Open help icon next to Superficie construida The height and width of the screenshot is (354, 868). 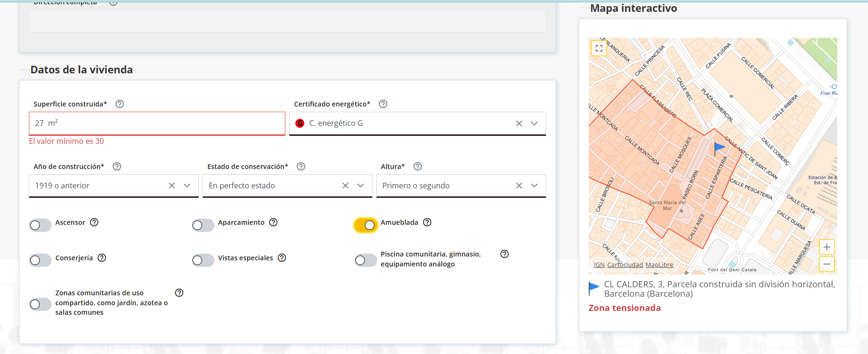click(120, 104)
